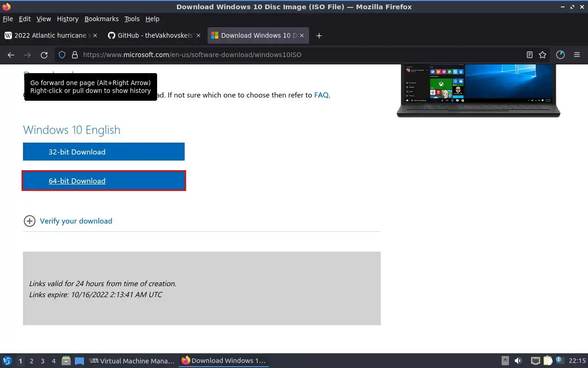This screenshot has height=368, width=588.
Task: Open the Firefox account/extension icon in the toolbar
Action: pyautogui.click(x=560, y=55)
